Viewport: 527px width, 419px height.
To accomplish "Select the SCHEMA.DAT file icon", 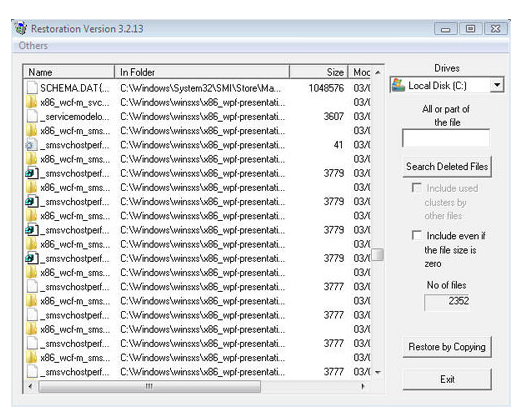I will click(x=32, y=88).
